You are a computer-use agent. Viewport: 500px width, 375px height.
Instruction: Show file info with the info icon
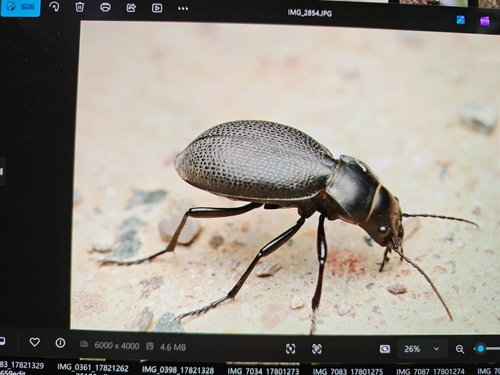pyautogui.click(x=60, y=343)
